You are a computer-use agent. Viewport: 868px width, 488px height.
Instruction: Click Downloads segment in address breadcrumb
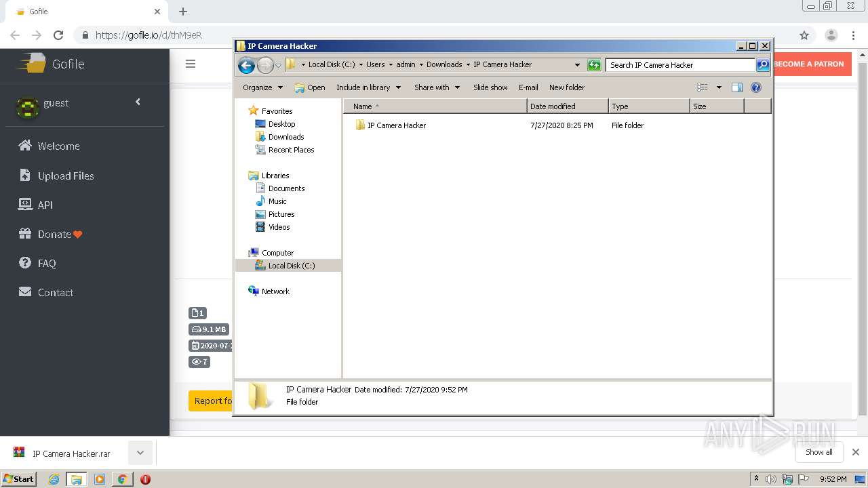(444, 65)
